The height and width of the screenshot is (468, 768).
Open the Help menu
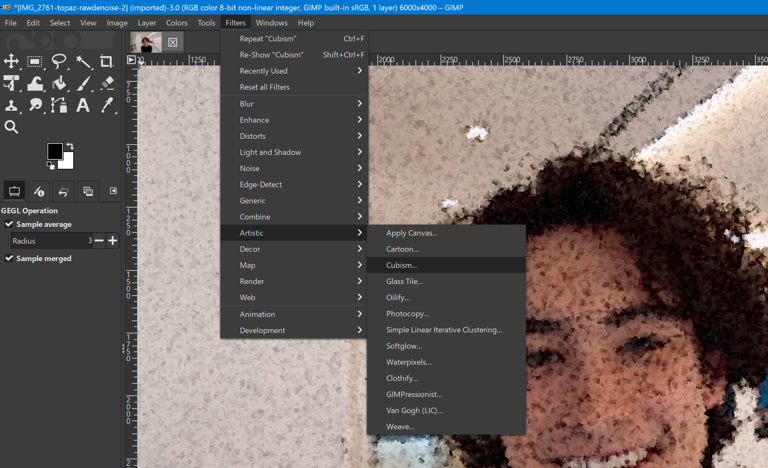(306, 23)
